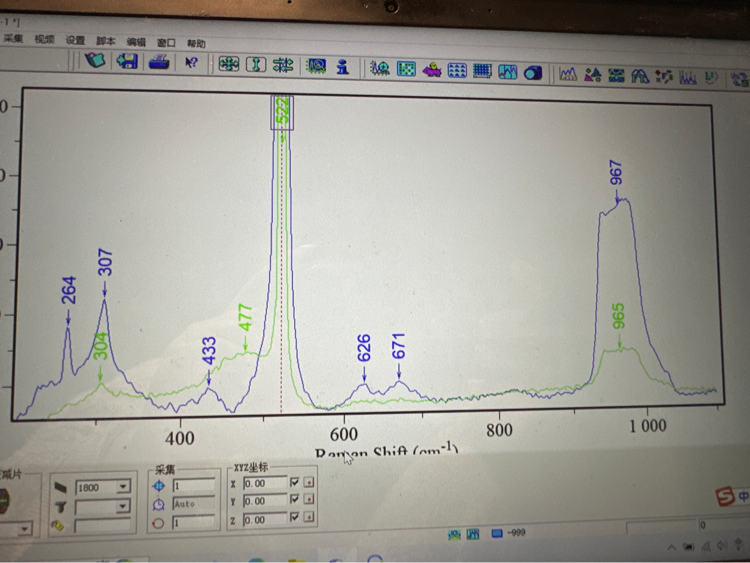Click the spectrum magnifier icon
This screenshot has height=563, width=750.
(x=380, y=68)
